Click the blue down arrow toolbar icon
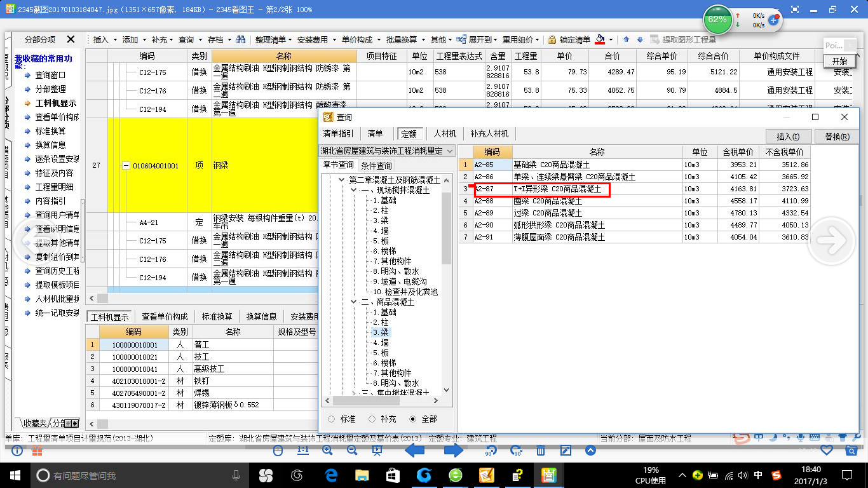This screenshot has width=868, height=488. (640, 39)
